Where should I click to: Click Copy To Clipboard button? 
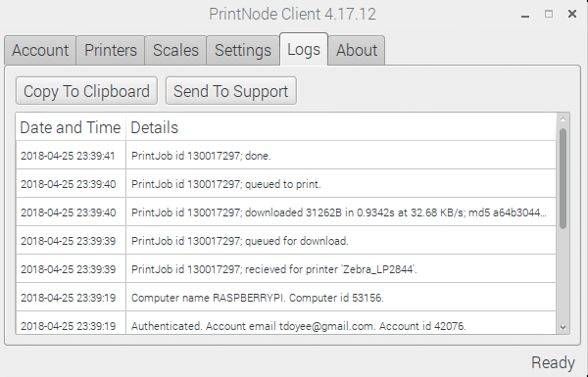[86, 91]
